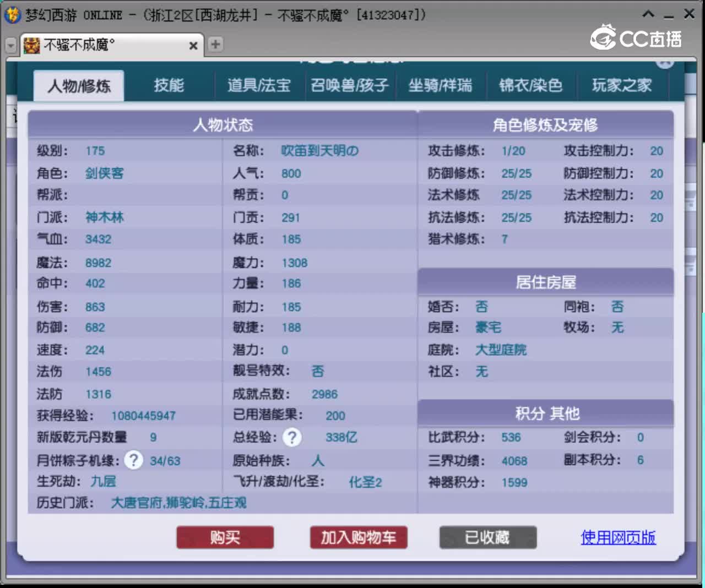Click the red 购买 button
The image size is (705, 588).
(x=225, y=537)
